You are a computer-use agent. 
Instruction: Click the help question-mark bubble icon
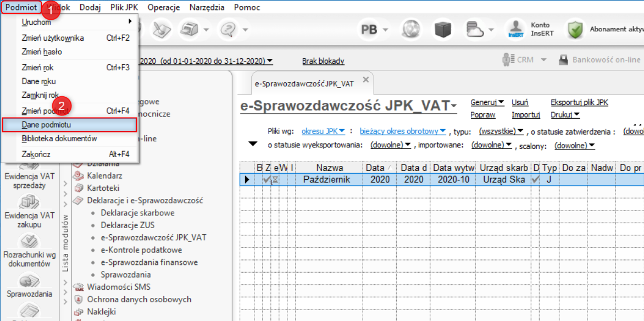click(x=229, y=29)
